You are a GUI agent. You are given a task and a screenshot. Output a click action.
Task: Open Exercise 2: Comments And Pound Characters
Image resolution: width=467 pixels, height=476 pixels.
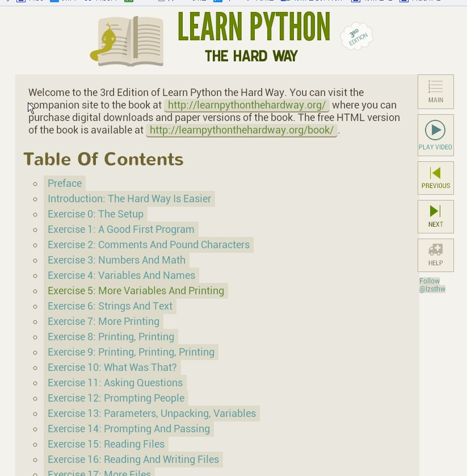pyautogui.click(x=149, y=245)
